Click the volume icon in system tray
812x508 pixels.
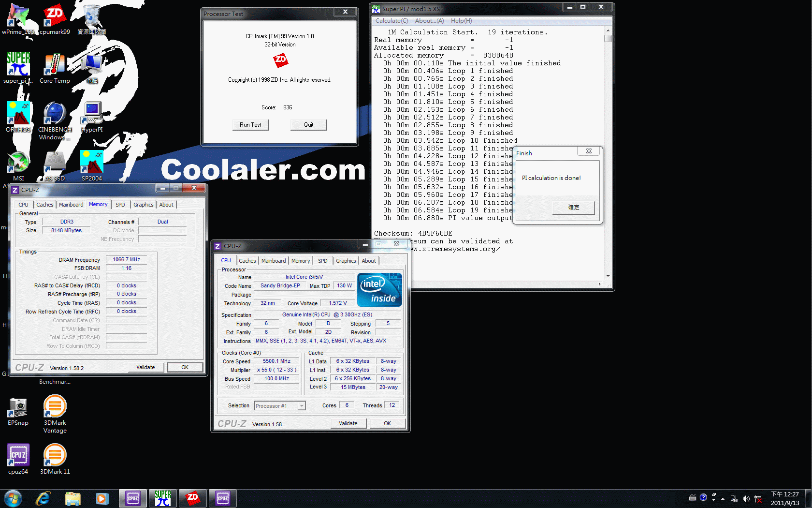tap(746, 498)
